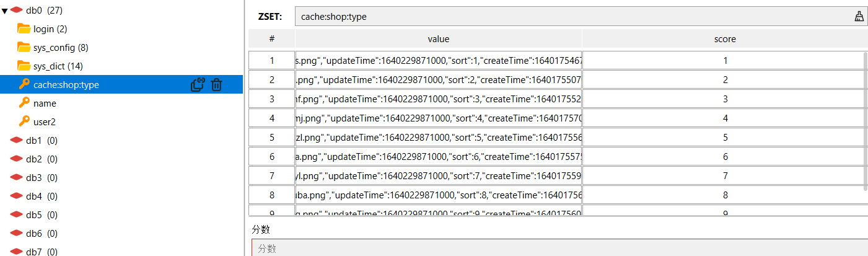This screenshot has width=868, height=256.
Task: Click row number 6 cell
Action: [272, 157]
